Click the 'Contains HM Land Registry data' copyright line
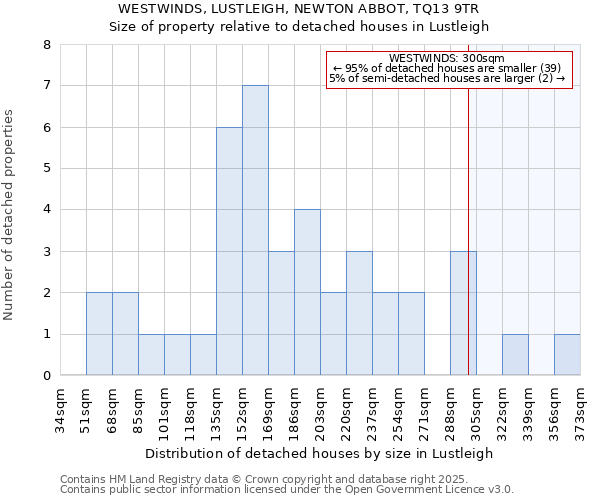Viewport: 600px width, 500px height. pos(264,479)
